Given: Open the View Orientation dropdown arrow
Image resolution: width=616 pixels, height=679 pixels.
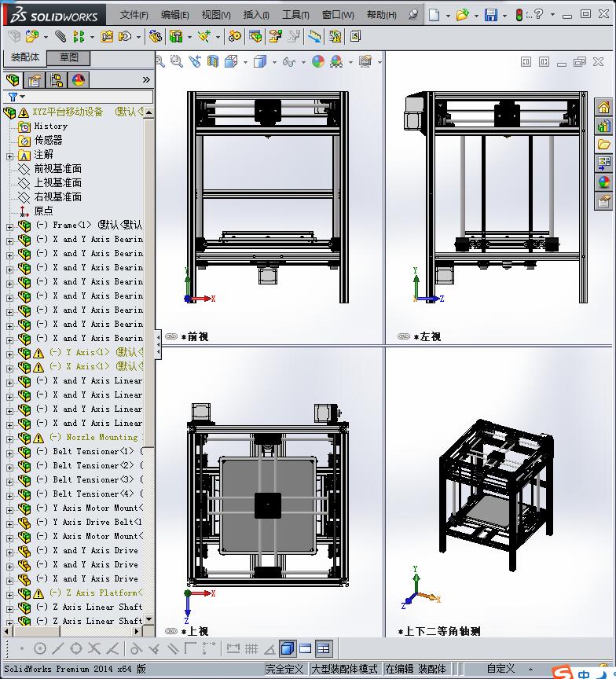Looking at the screenshot, I should click(245, 62).
